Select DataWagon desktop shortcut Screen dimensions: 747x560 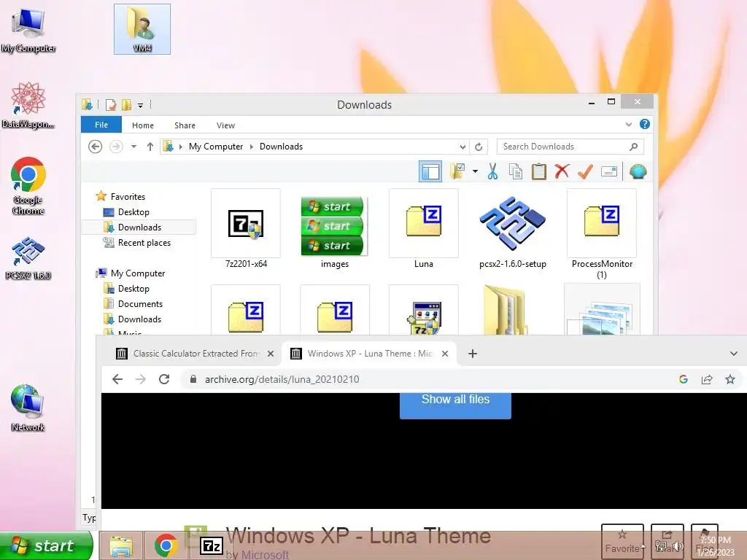pyautogui.click(x=28, y=106)
